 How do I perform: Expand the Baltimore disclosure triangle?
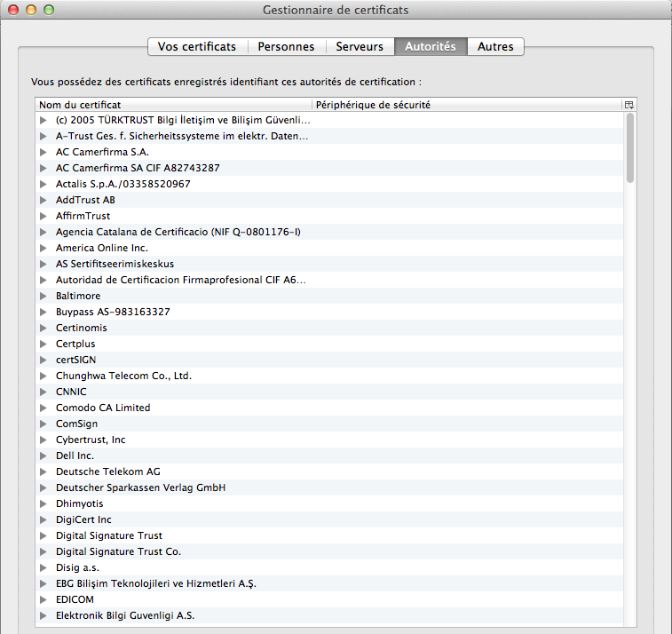click(43, 296)
